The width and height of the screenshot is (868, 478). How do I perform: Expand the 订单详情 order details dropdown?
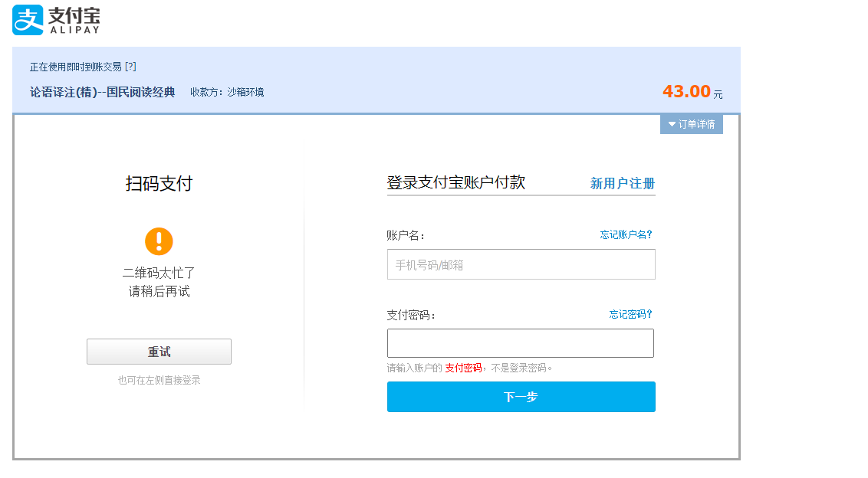(692, 124)
